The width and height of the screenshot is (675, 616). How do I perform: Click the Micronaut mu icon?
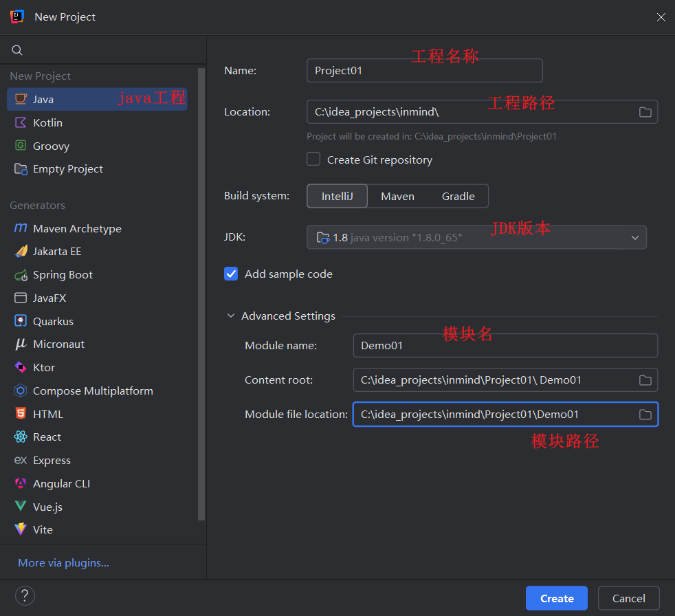(21, 344)
